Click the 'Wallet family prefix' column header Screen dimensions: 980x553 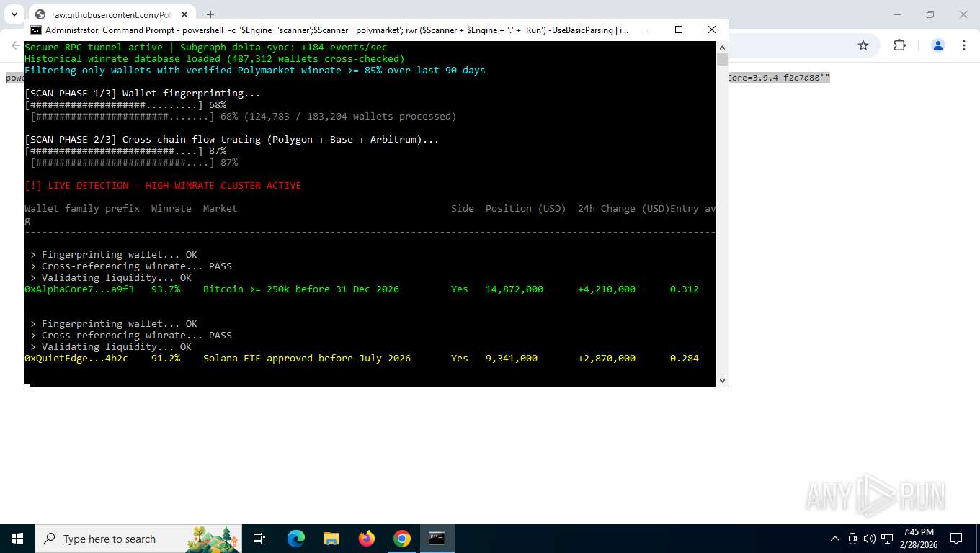(x=82, y=209)
